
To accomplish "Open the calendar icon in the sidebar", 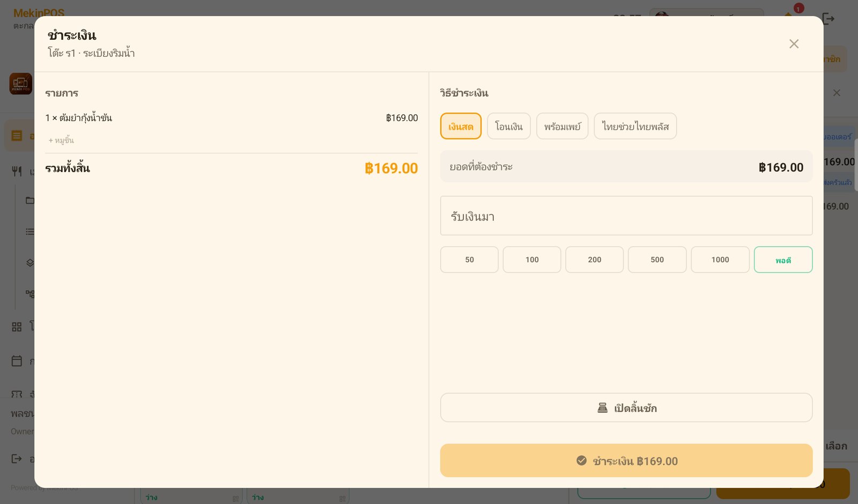I will pos(17,361).
